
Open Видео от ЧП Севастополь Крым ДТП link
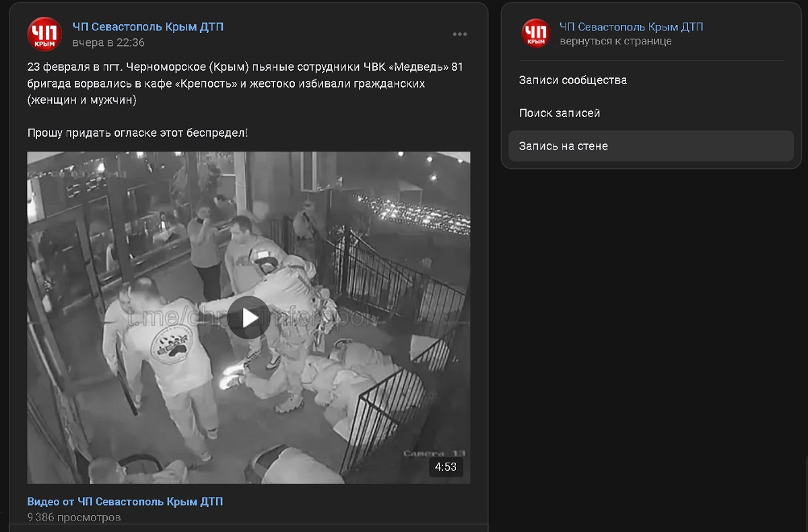click(x=125, y=502)
